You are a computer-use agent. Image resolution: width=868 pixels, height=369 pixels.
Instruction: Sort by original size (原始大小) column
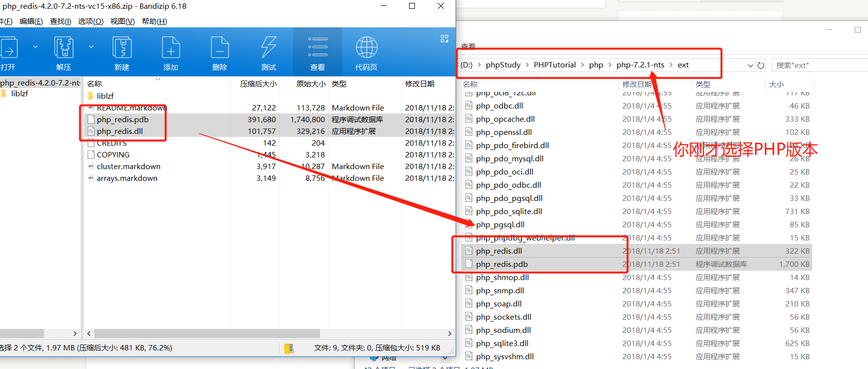[x=311, y=84]
